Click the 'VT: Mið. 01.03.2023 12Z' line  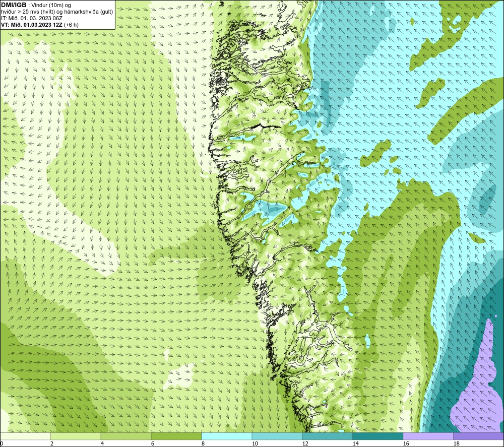pyautogui.click(x=32, y=25)
